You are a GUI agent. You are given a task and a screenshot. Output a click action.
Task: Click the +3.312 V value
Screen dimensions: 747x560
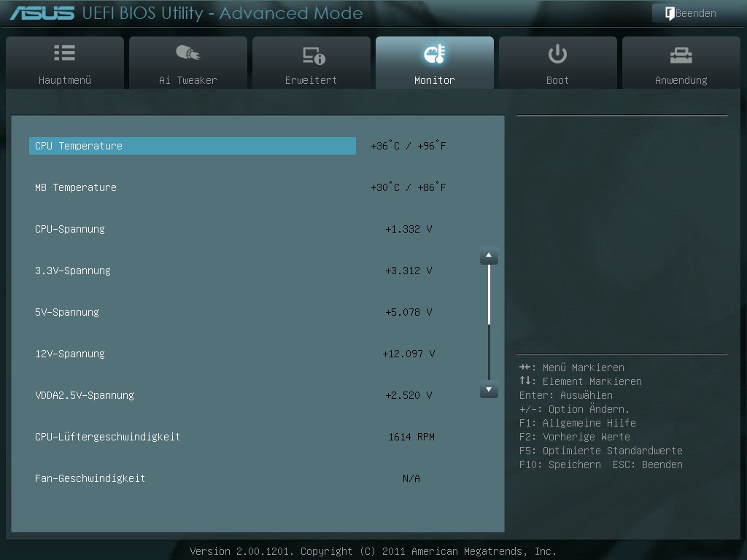click(x=409, y=271)
